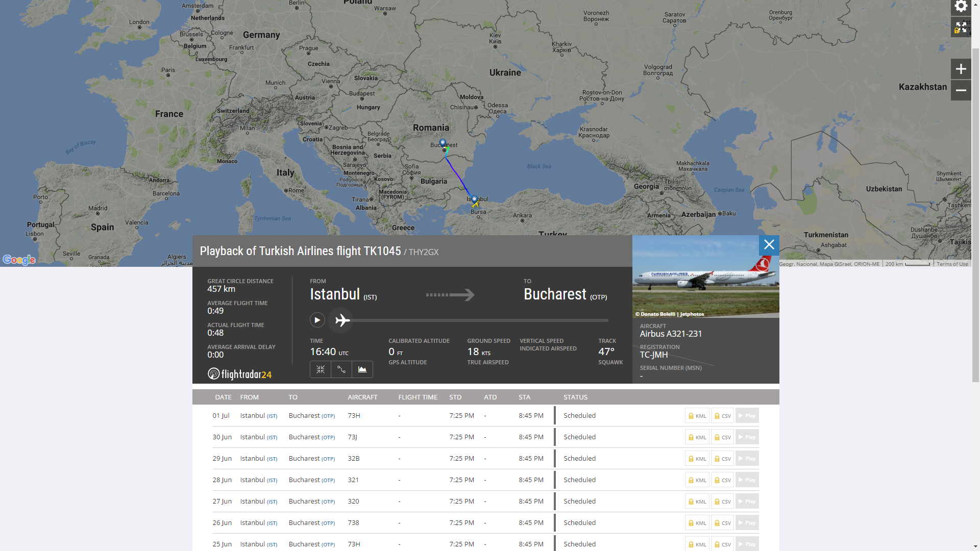Screen dimensions: 980x551
Task: Zoom out the map with minus button
Action: tap(961, 90)
